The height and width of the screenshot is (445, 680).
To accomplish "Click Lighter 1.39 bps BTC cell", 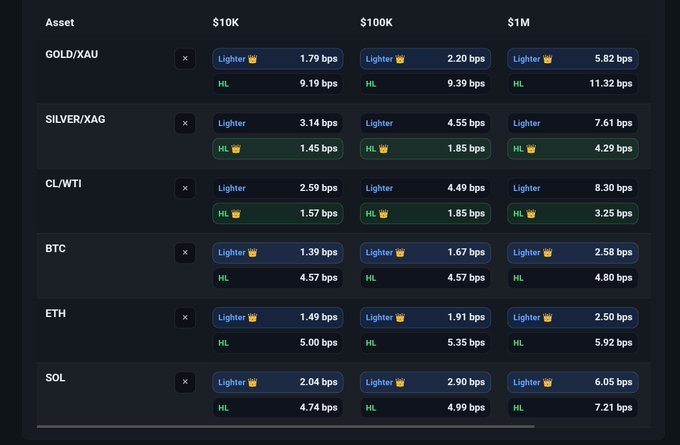I will 278,252.
